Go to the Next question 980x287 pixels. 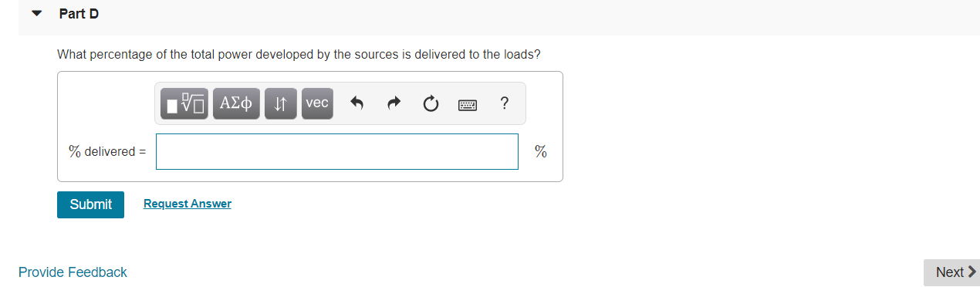(x=951, y=272)
